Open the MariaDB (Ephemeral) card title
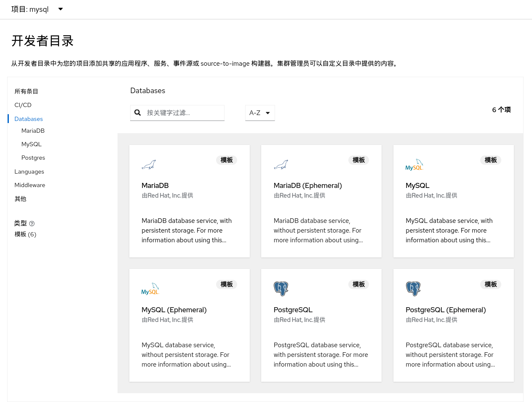Viewport: 532px width, 402px height. (308, 185)
